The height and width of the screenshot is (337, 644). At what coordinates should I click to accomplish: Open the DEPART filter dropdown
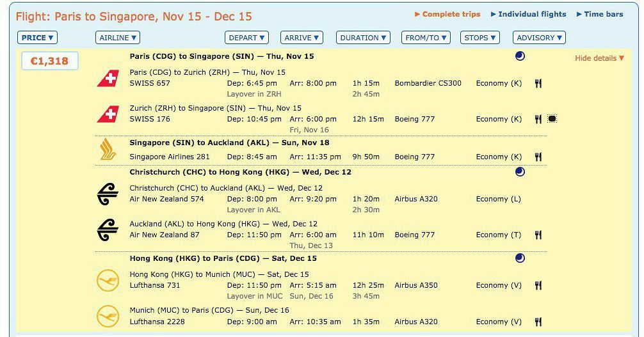[246, 38]
